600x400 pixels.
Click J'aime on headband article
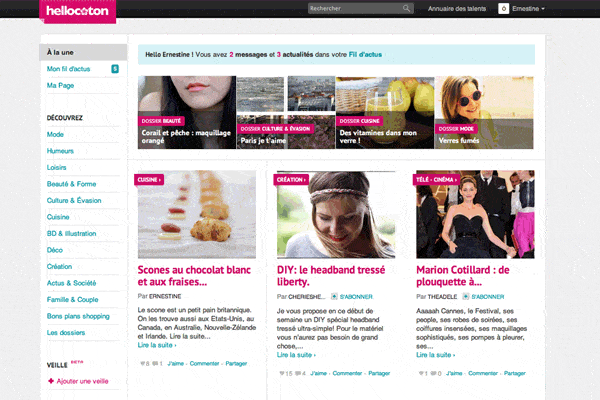coord(318,374)
